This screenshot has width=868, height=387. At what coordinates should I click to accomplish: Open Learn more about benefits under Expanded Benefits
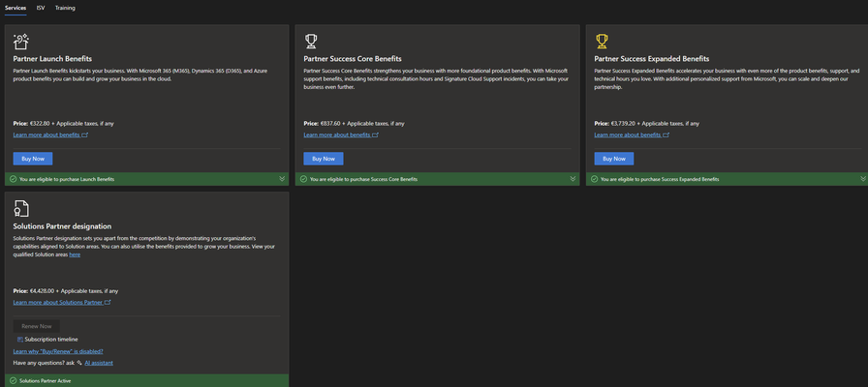(x=629, y=134)
